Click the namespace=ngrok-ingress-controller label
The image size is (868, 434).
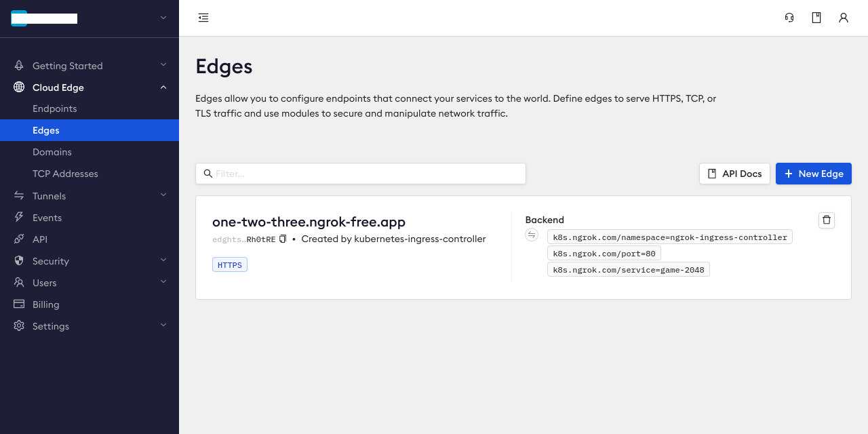point(670,237)
